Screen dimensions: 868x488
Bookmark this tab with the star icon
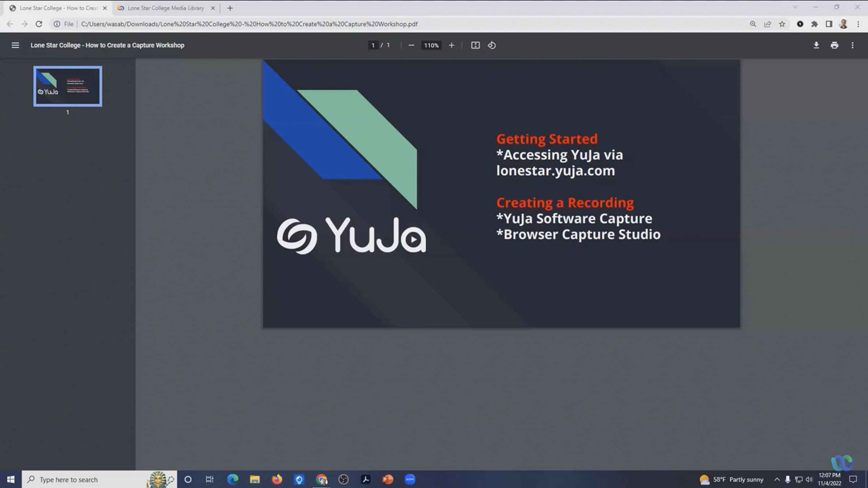(x=782, y=24)
